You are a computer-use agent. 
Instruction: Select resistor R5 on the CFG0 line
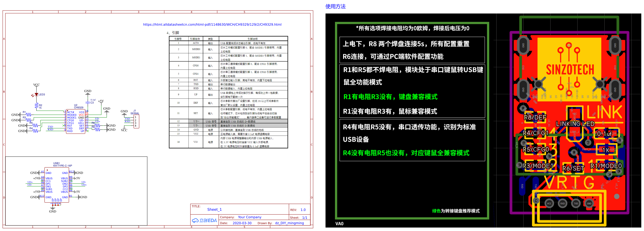tap(35, 125)
